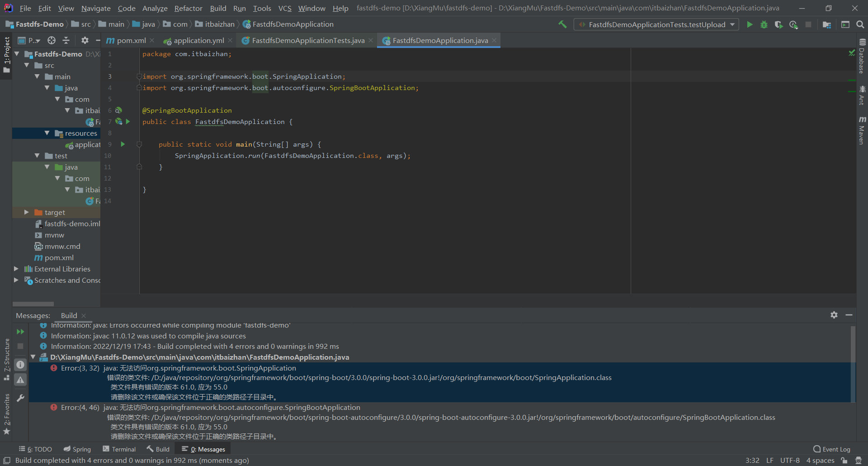Click the Spring bean gutter icon on line 6

[x=118, y=110]
